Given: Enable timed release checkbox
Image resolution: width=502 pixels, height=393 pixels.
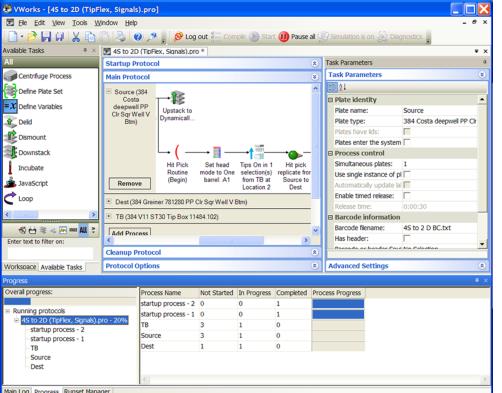Looking at the screenshot, I should [x=406, y=196].
